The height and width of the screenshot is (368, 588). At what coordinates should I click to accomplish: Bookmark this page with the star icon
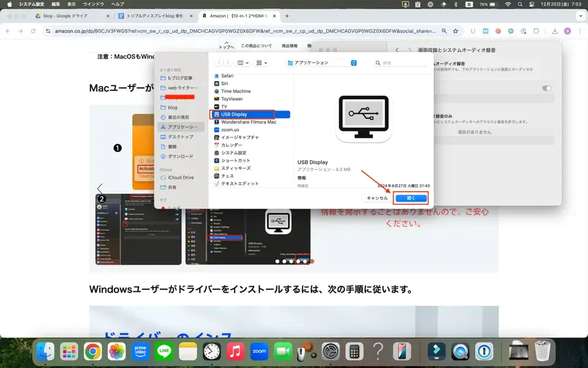[456, 31]
